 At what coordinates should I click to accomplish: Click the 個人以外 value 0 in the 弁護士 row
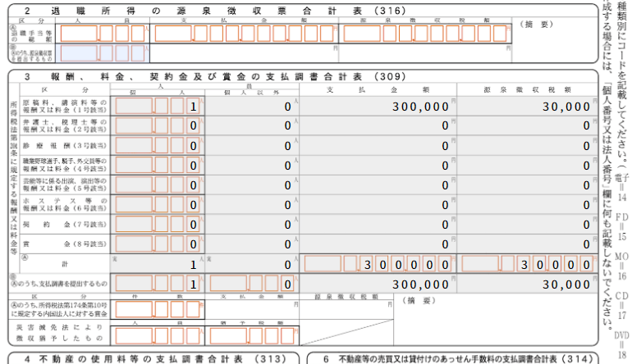[x=287, y=126]
